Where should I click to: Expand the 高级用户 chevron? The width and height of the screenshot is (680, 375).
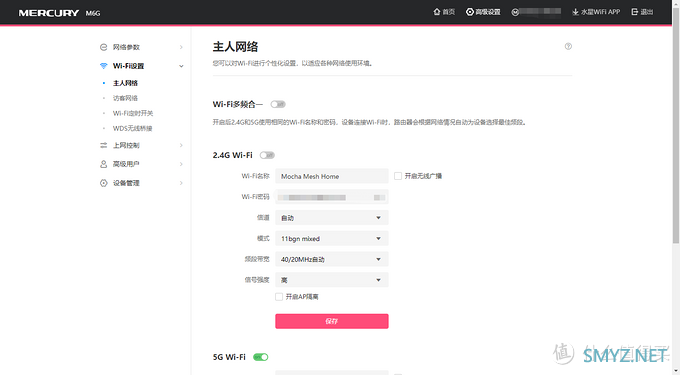click(181, 164)
